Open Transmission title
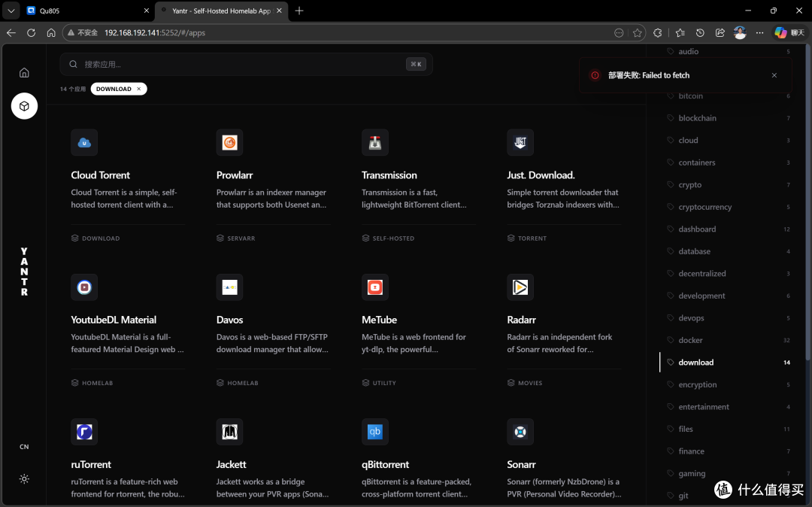The image size is (812, 507). (x=389, y=175)
